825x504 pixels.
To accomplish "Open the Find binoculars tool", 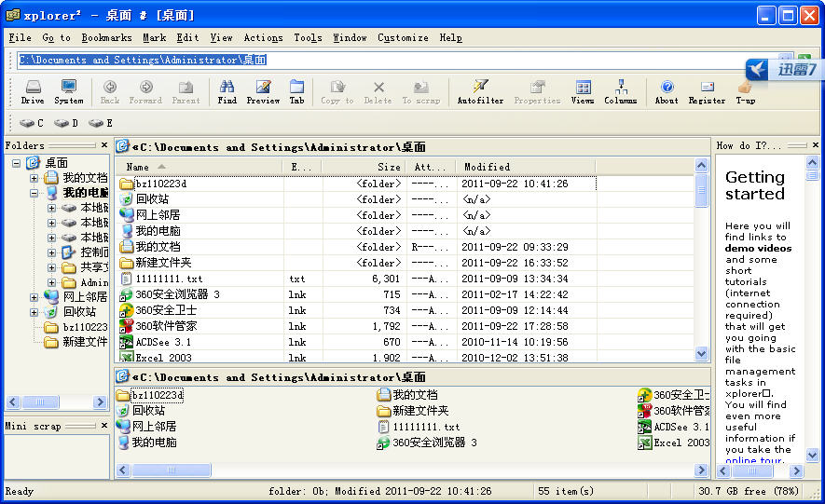I will point(227,92).
